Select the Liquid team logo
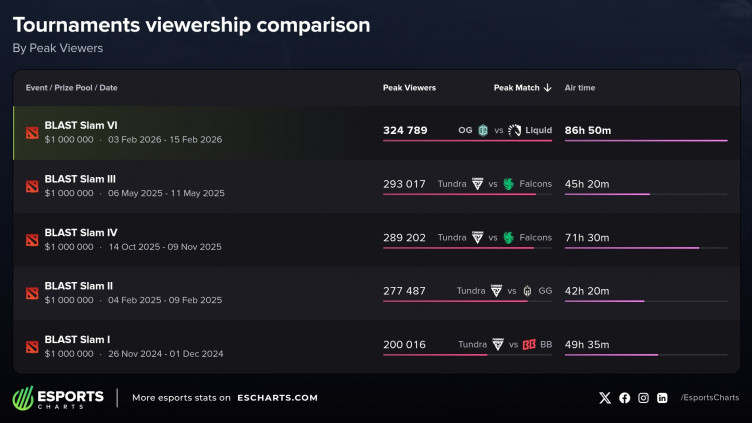Image resolution: width=752 pixels, height=423 pixels. [x=514, y=130]
